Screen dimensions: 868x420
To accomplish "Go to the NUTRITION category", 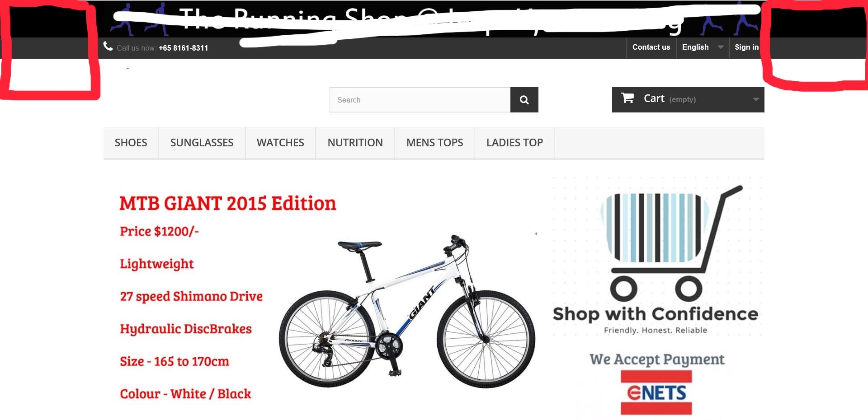I will click(355, 143).
